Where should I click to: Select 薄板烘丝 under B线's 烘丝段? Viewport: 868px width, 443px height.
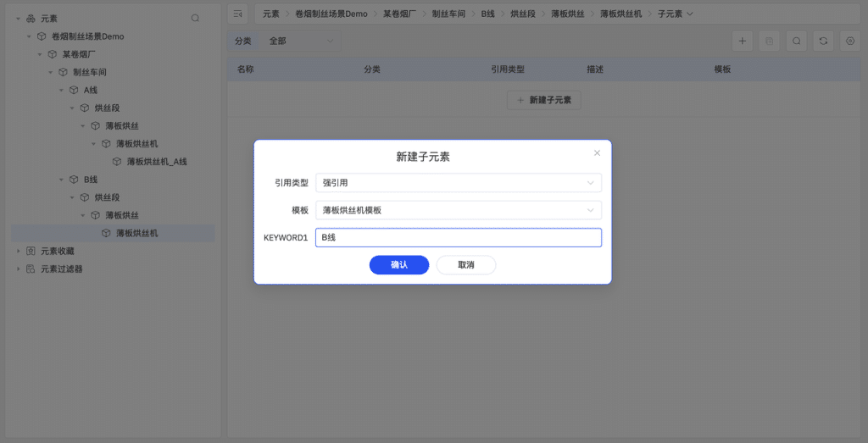pyautogui.click(x=122, y=215)
